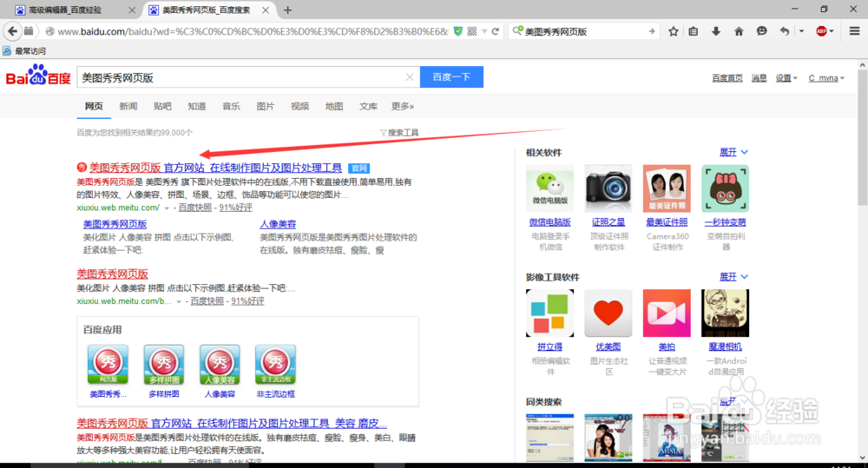Open 美图秀秀网页版 官方网站 first result link

pos(216,168)
